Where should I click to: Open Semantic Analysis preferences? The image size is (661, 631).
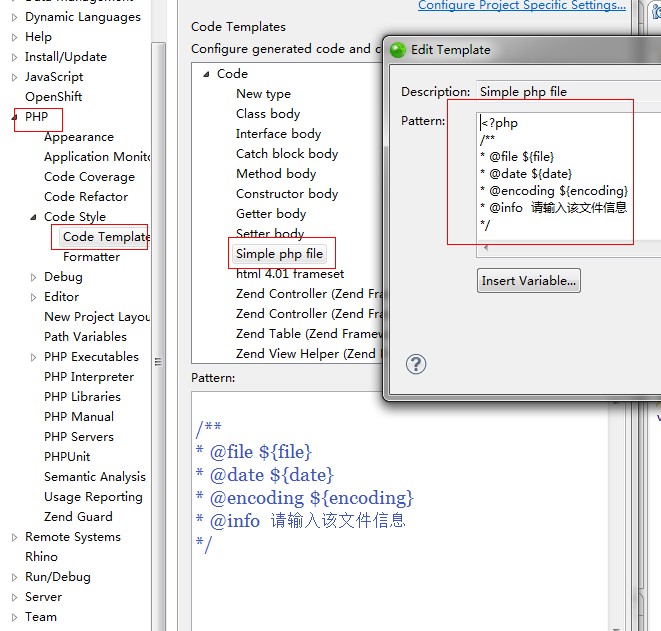pyautogui.click(x=95, y=477)
